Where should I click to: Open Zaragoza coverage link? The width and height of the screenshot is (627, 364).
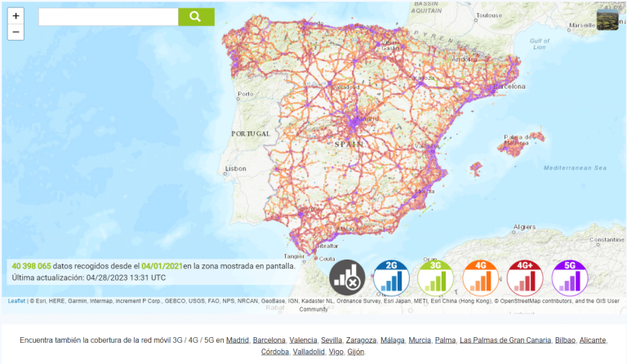click(361, 340)
